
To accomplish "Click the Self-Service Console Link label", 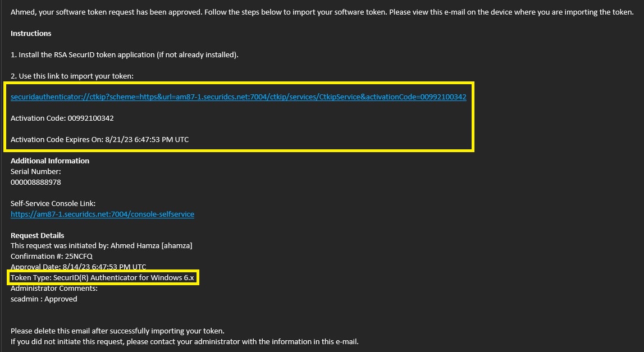I will (x=53, y=203).
